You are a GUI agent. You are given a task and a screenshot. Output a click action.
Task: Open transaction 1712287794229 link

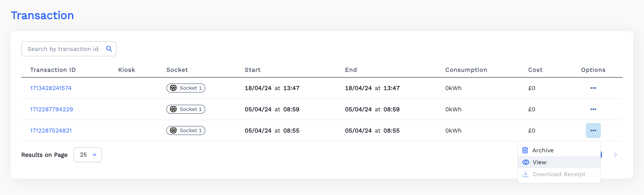pos(52,109)
